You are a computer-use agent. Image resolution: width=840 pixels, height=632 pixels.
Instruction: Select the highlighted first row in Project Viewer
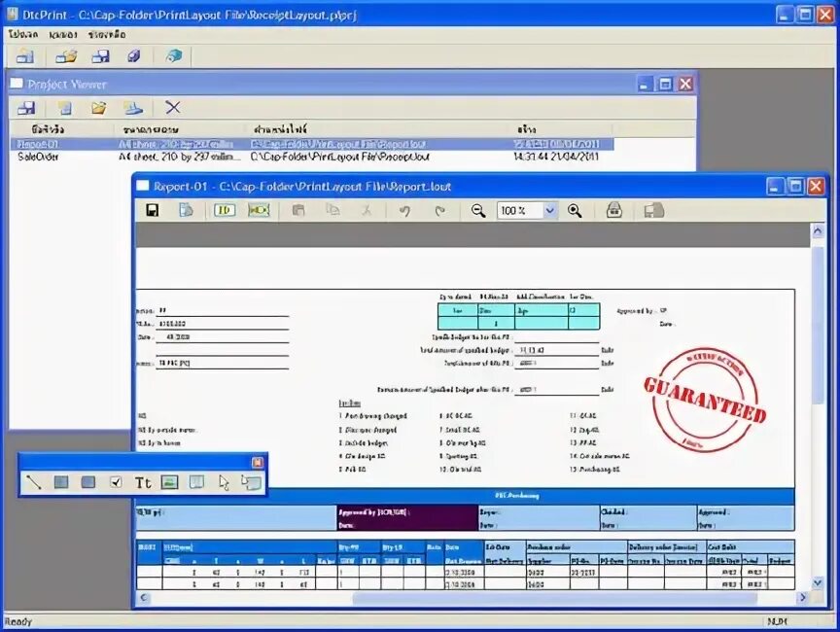(312, 144)
